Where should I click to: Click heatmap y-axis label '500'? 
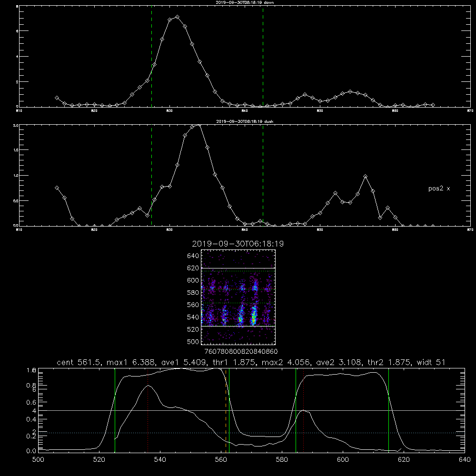click(x=193, y=341)
